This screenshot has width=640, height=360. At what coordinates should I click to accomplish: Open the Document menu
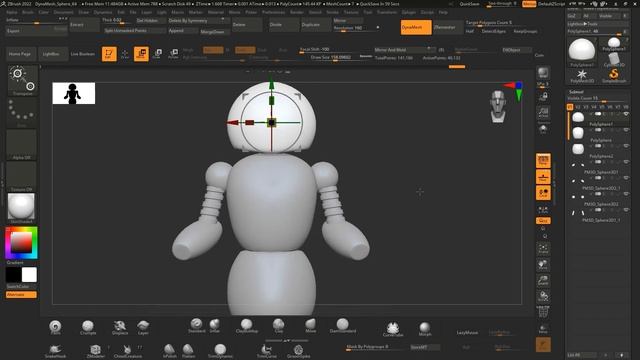coord(64,12)
